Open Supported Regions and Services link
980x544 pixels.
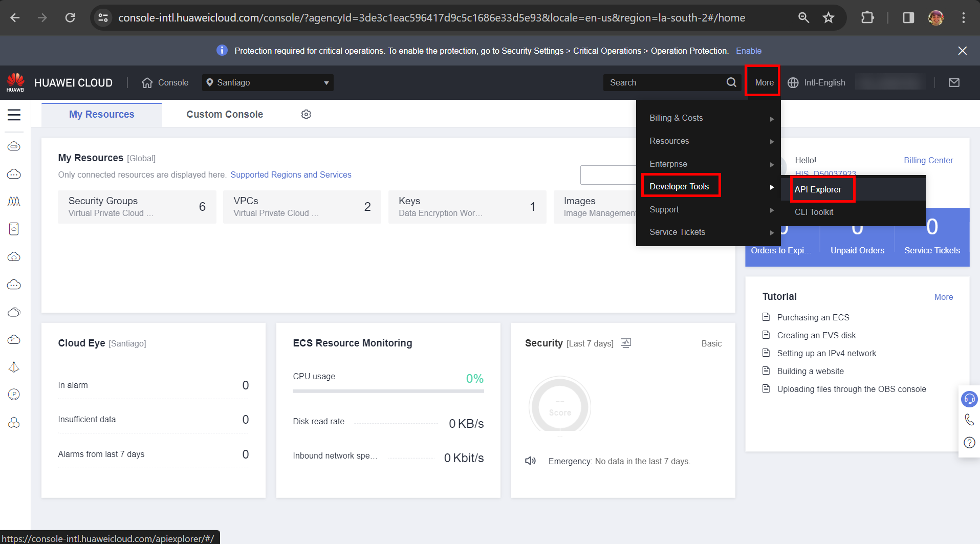coord(291,175)
